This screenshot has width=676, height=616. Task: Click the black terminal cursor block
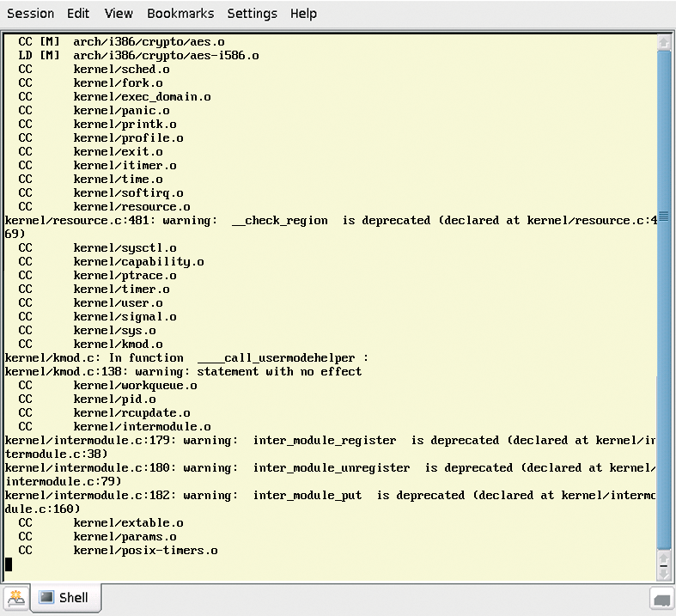click(9, 564)
